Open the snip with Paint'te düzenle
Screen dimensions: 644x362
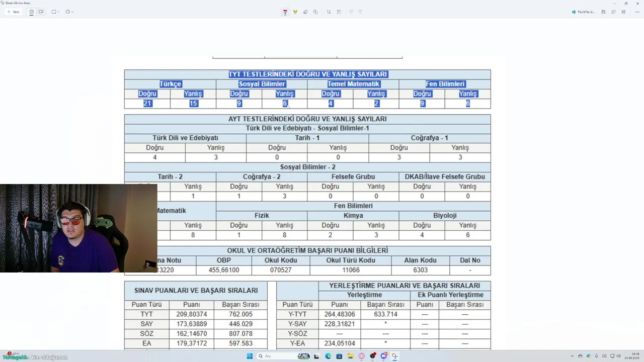(584, 12)
